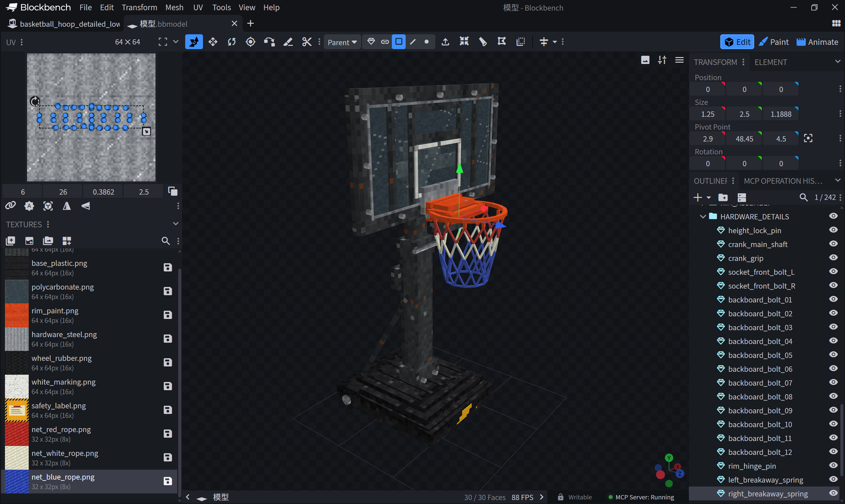Screen dimensions: 845x504
Task: Center the pivot point icon
Action: tap(808, 139)
